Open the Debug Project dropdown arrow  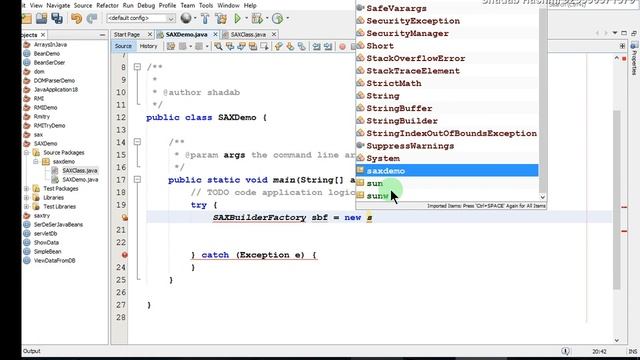tap(267, 18)
